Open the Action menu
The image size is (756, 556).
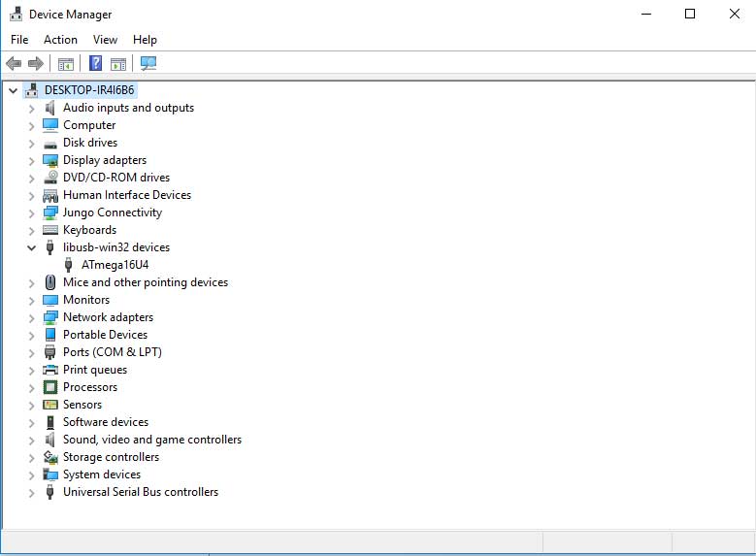pos(60,40)
